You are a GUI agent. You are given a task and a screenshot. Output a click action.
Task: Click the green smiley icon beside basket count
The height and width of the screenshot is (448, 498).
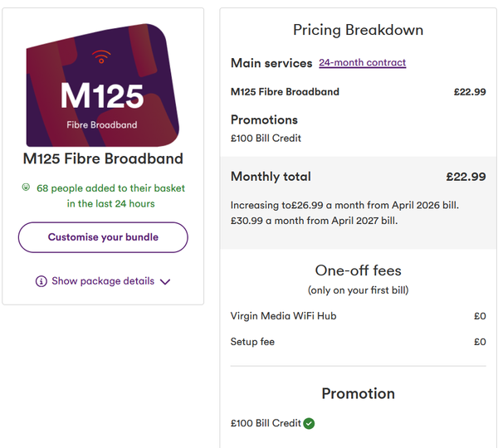[26, 187]
